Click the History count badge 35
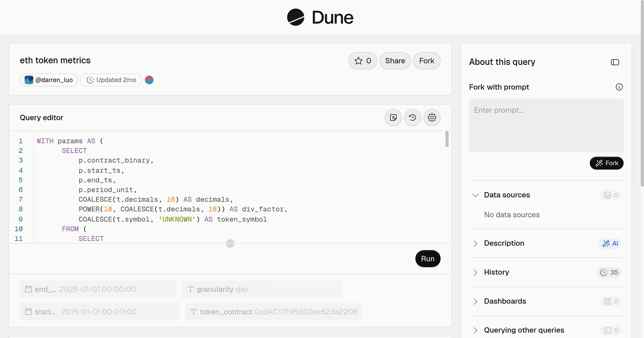This screenshot has width=644, height=338. 609,272
